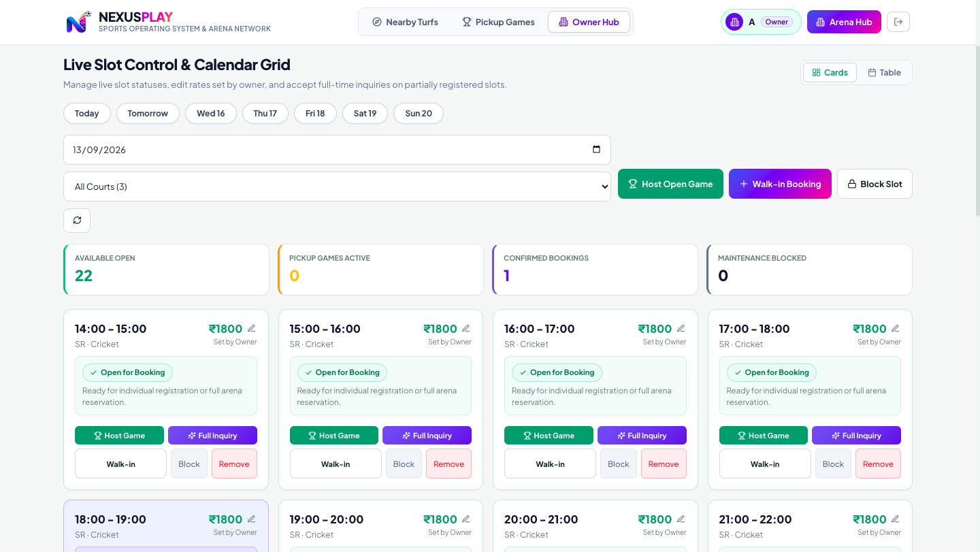Screen dimensions: 980x552
Task: Select the Wed 16 date chip
Action: tap(211, 113)
